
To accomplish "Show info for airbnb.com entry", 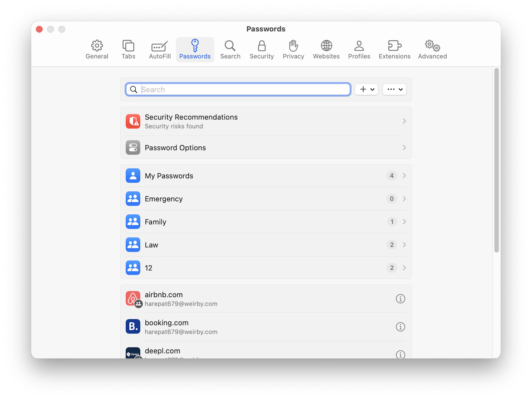I will tap(400, 299).
